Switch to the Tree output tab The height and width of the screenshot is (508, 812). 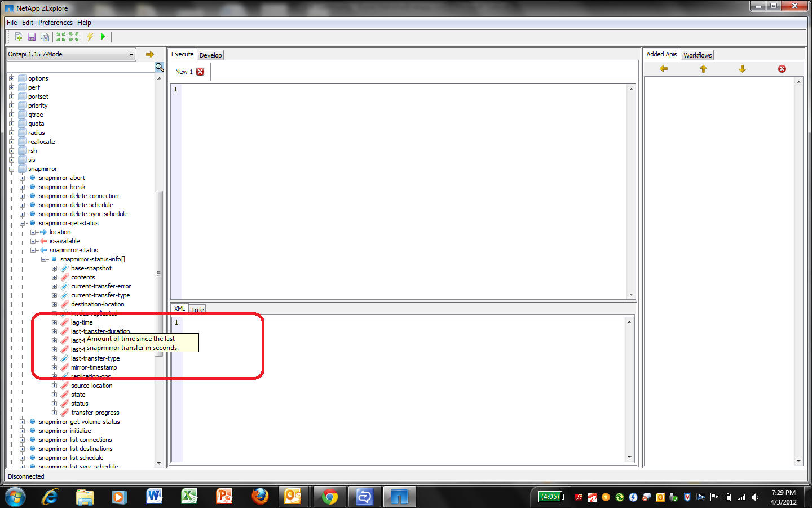pyautogui.click(x=197, y=309)
